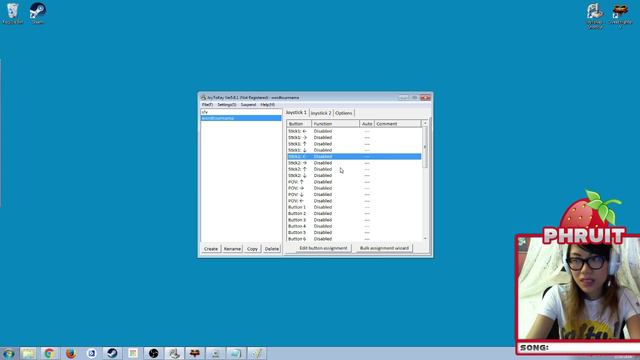The height and width of the screenshot is (360, 640).
Task: Select the first profile in the list
Action: click(x=241, y=112)
